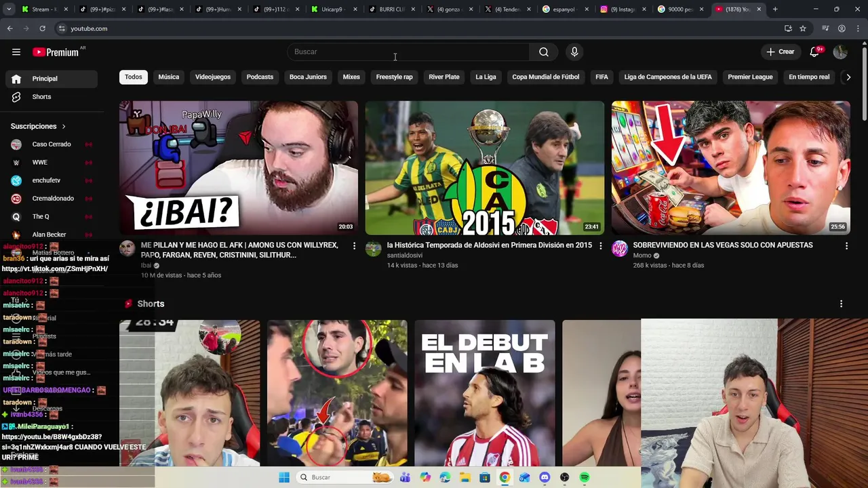Open the YouTube hamburger guide menu
This screenshot has width=868, height=488.
coord(16,52)
